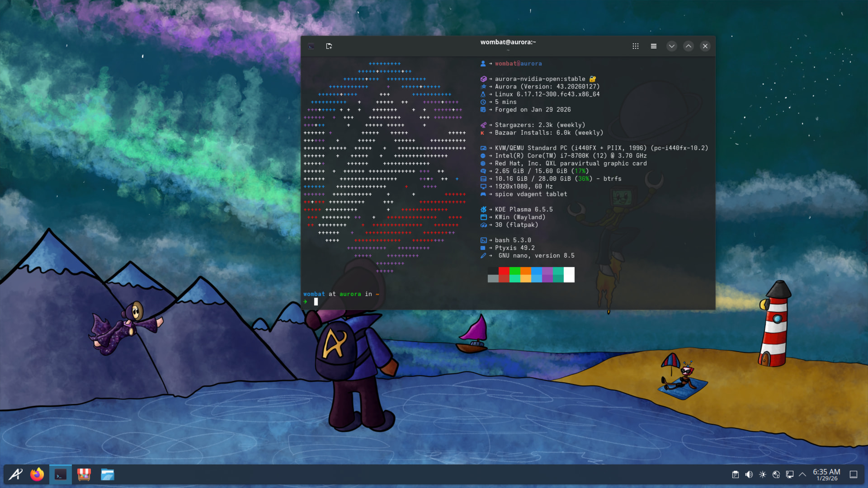Open the Bazaar app store icon
Screen dimensions: 868x488
(x=84, y=474)
